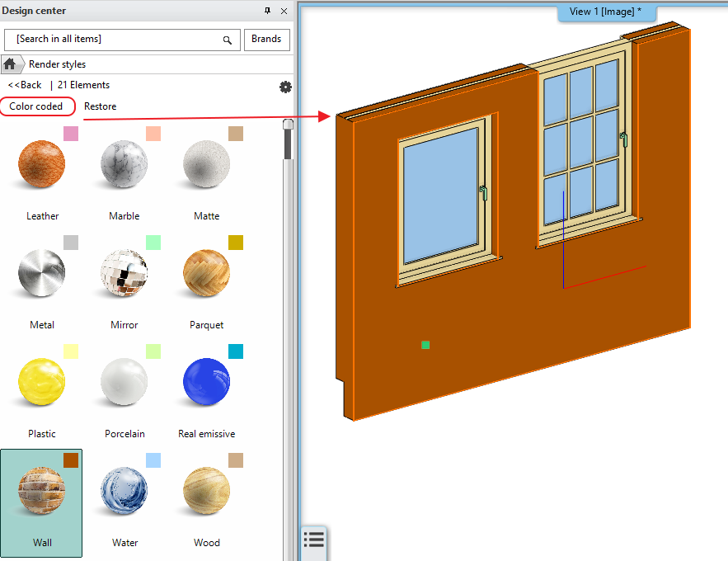
Task: Click the Restore button
Action: click(101, 106)
